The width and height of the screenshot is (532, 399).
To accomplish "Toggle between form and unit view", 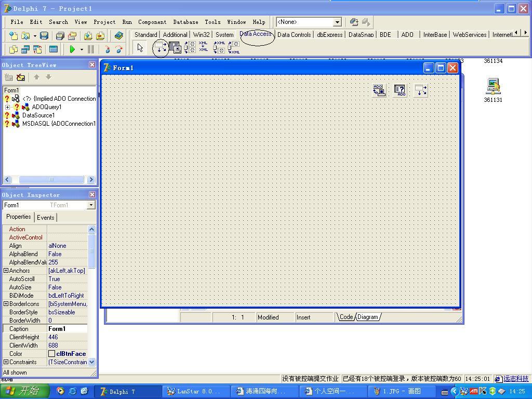I will point(37,49).
